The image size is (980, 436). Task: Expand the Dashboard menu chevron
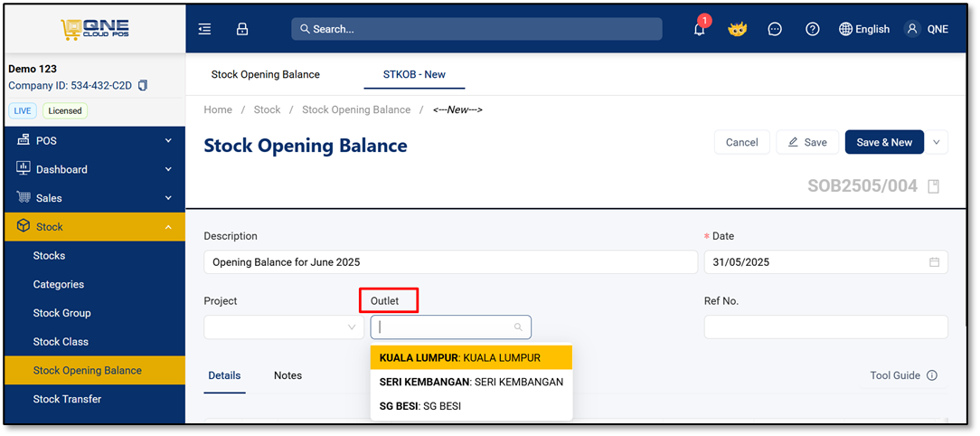point(168,169)
